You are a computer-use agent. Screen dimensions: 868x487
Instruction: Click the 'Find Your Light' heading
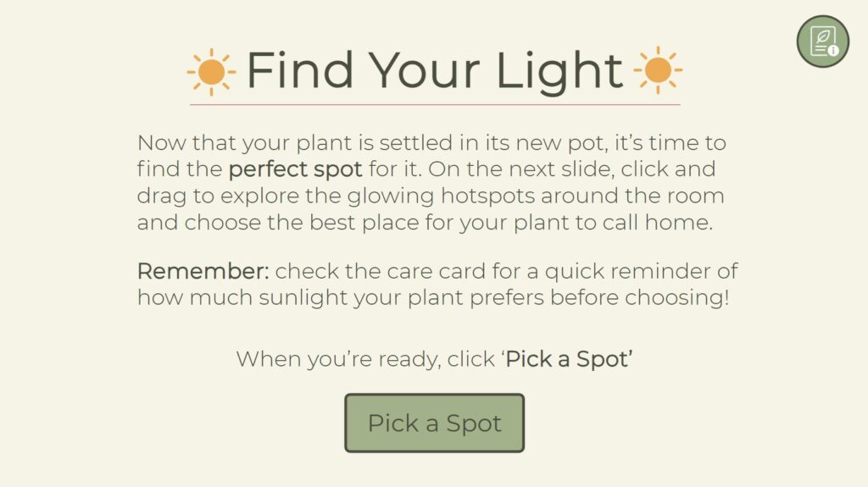coord(434,70)
